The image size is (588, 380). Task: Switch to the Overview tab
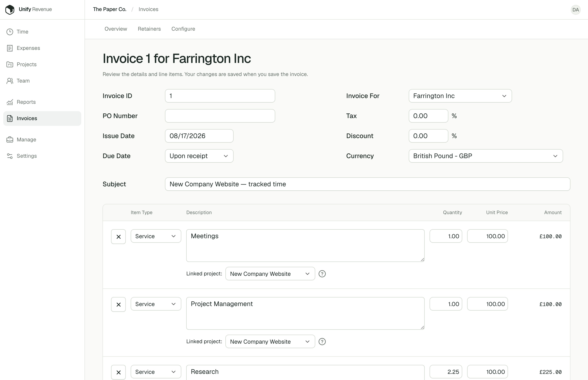tap(116, 29)
